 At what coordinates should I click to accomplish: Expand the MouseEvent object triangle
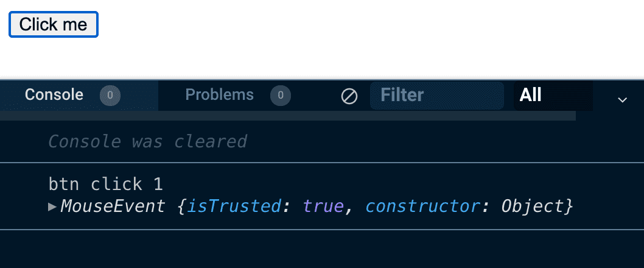52,206
